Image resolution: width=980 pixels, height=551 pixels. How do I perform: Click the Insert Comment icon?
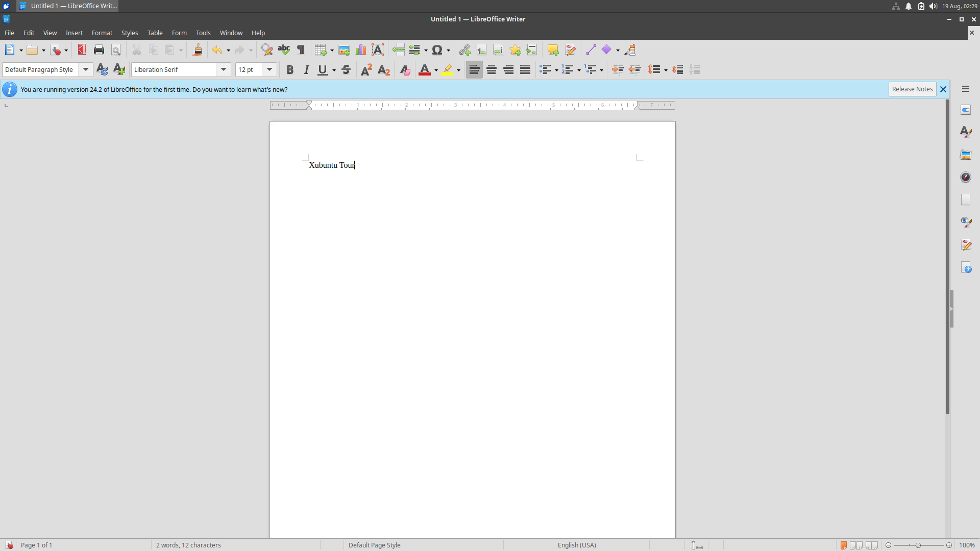553,49
